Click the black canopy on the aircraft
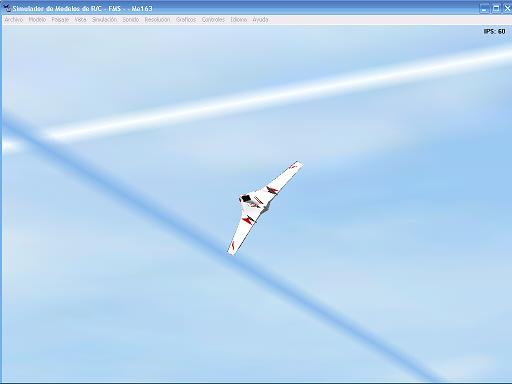 tap(246, 199)
